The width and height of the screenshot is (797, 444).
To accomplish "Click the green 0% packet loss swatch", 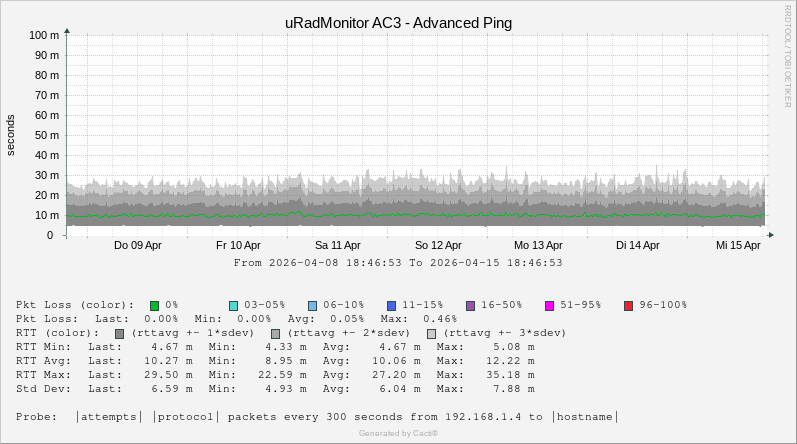I will 155,305.
